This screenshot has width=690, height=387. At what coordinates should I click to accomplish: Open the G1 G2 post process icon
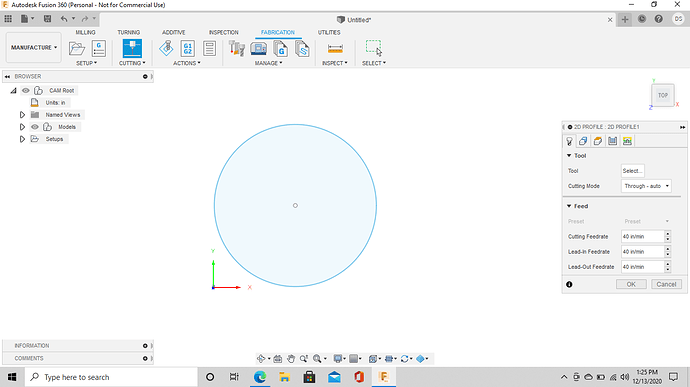pos(188,48)
